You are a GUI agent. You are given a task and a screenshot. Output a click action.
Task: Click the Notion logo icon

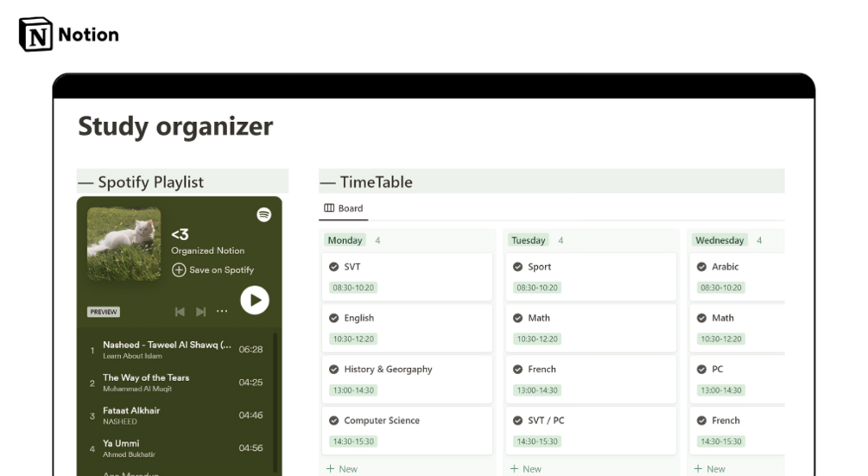click(36, 35)
